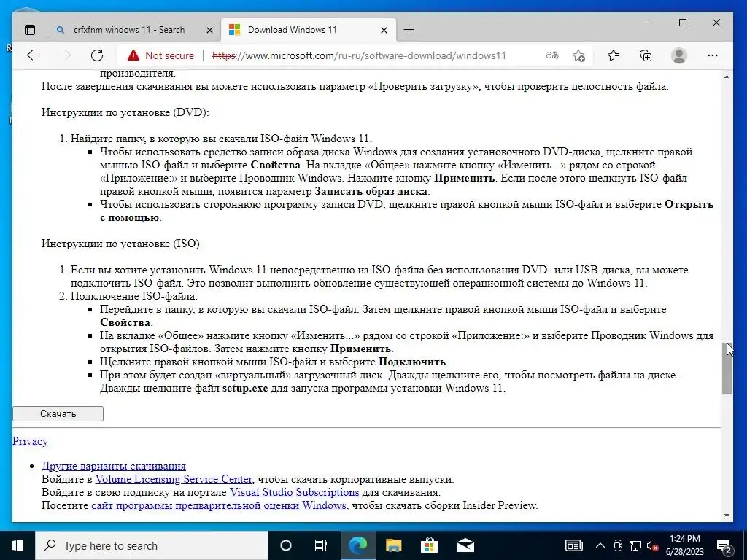Click the address bar URL
The image size is (747, 560).
359,55
